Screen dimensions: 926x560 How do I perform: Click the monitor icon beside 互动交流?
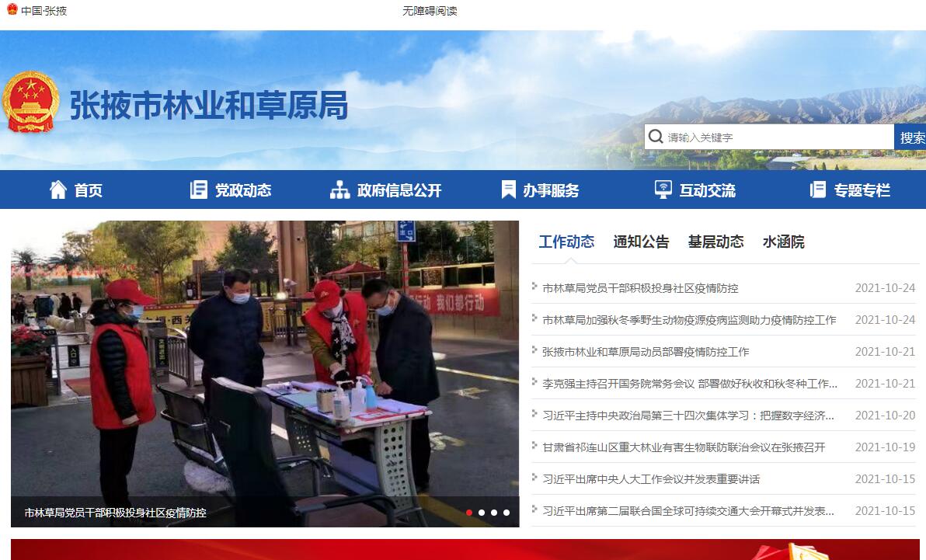(x=663, y=190)
